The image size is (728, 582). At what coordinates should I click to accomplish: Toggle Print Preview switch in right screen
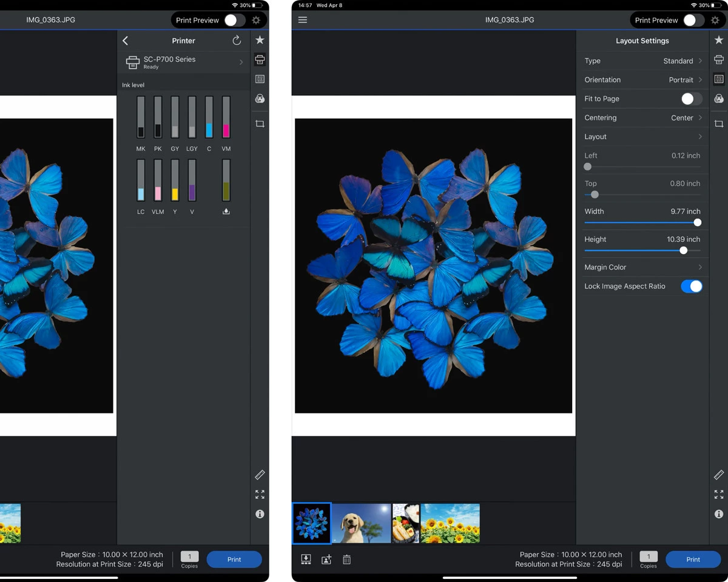pyautogui.click(x=692, y=20)
